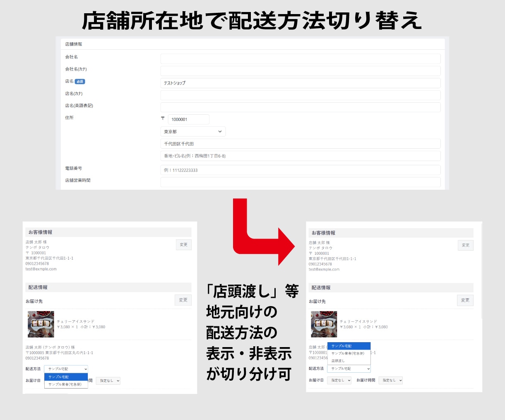Click the 配送情報 section header in left panel
The image size is (505, 420).
[108, 287]
